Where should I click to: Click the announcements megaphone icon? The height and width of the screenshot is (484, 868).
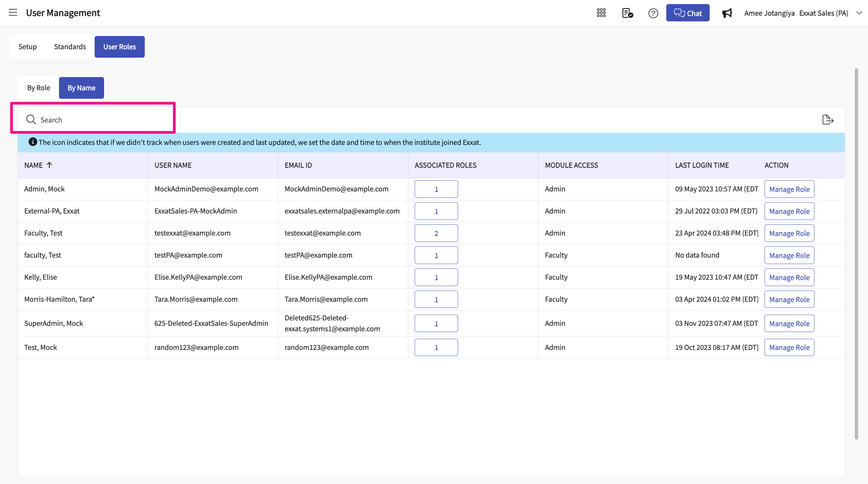[727, 13]
